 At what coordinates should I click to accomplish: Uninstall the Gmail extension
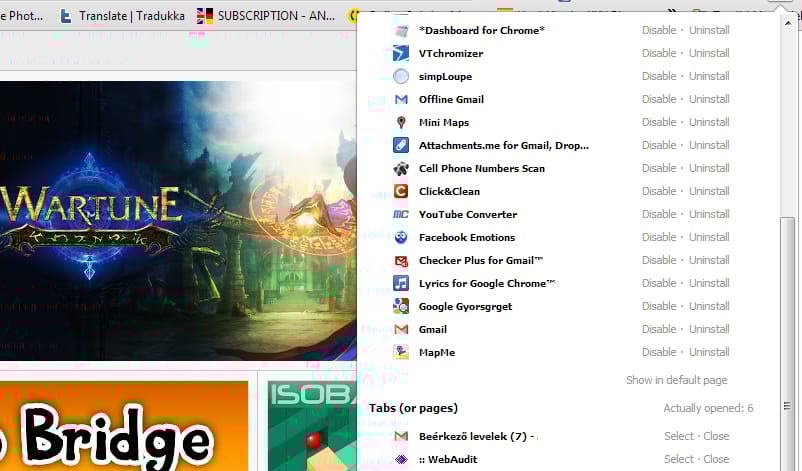[x=709, y=329]
